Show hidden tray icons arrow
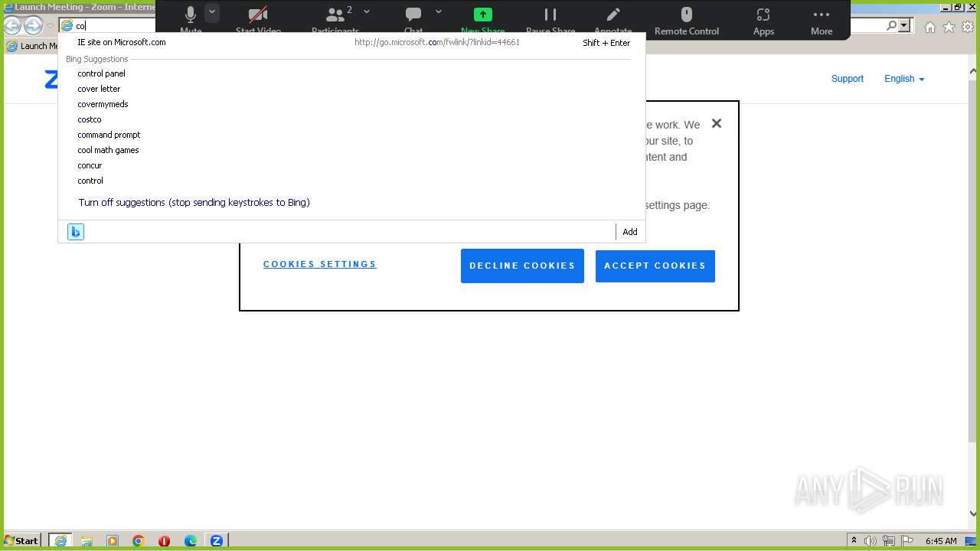 coord(854,541)
